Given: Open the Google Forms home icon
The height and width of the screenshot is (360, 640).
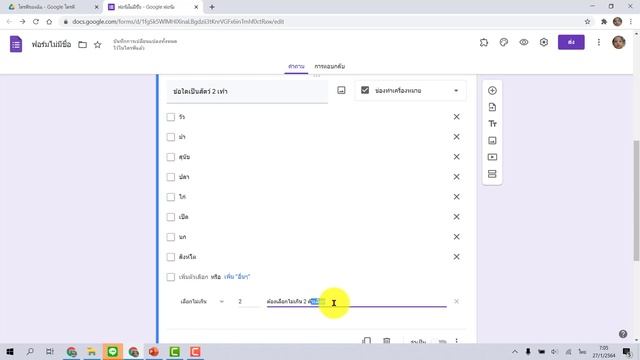Looking at the screenshot, I should (x=16, y=44).
